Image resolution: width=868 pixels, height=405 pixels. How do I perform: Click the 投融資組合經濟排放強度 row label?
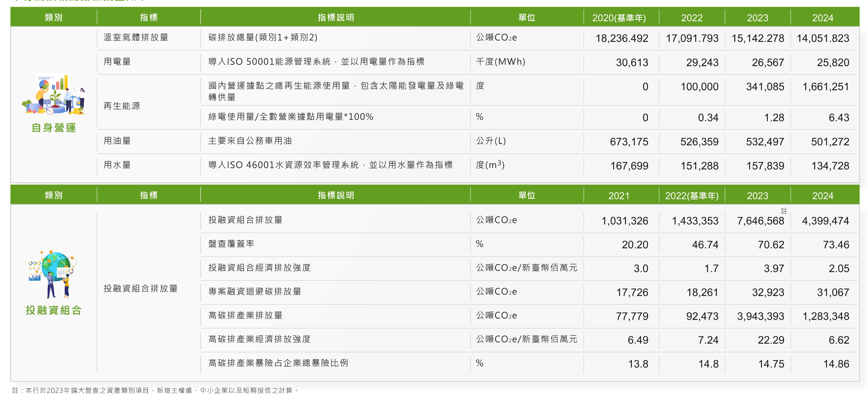(x=259, y=268)
